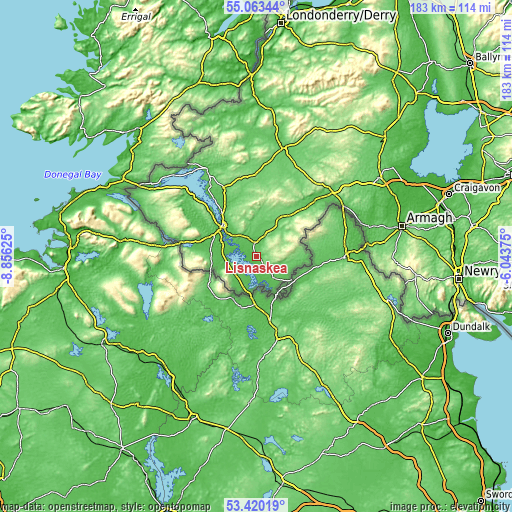512x512 pixels.
Task: Click the 53.42019° south latitude label
Action: point(256,505)
